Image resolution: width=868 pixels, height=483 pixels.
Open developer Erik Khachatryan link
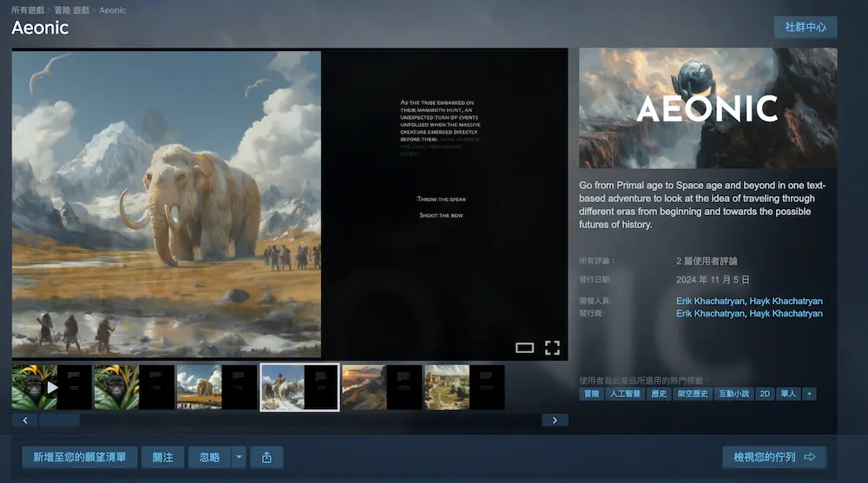710,301
